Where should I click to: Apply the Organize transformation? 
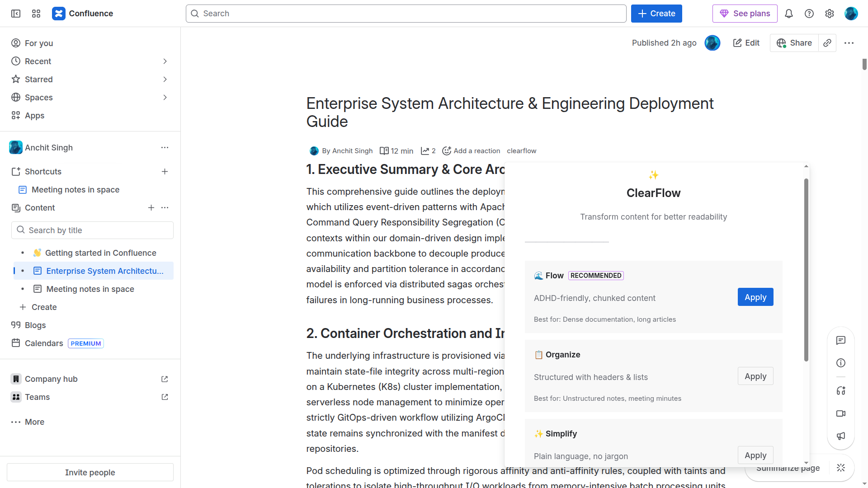coord(755,376)
